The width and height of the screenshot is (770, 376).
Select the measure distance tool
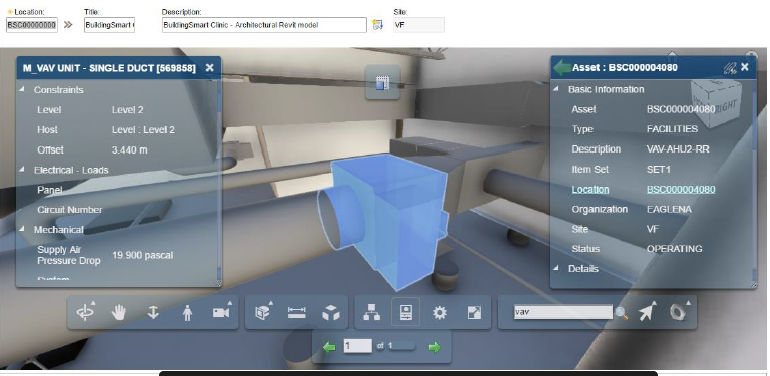297,312
